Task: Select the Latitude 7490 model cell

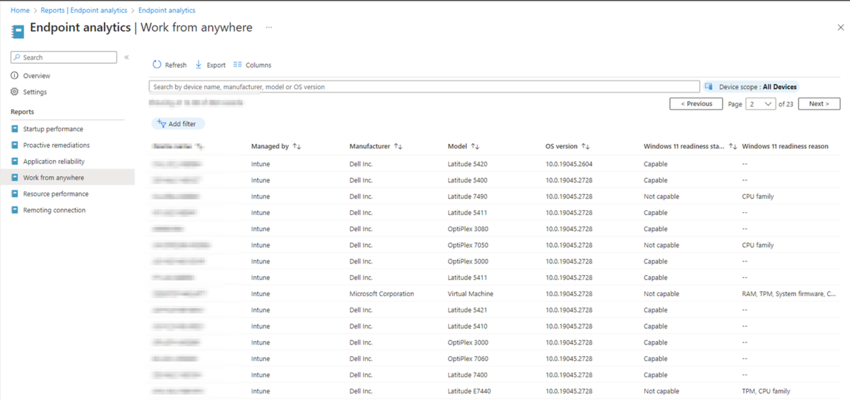Action: (x=467, y=196)
